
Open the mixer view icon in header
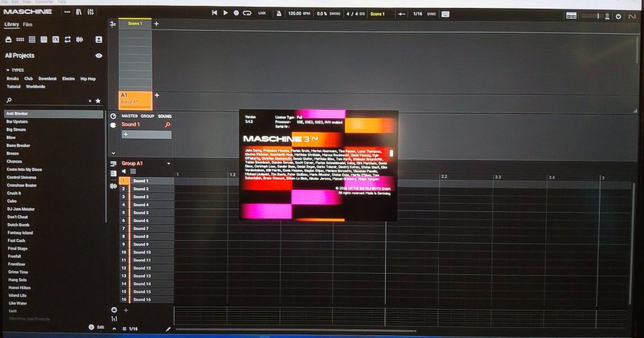pos(91,12)
